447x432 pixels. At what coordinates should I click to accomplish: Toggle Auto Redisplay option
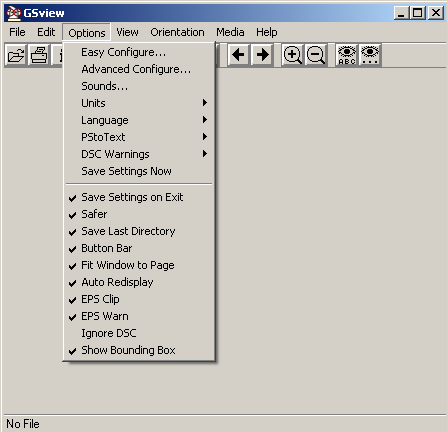pyautogui.click(x=139, y=282)
